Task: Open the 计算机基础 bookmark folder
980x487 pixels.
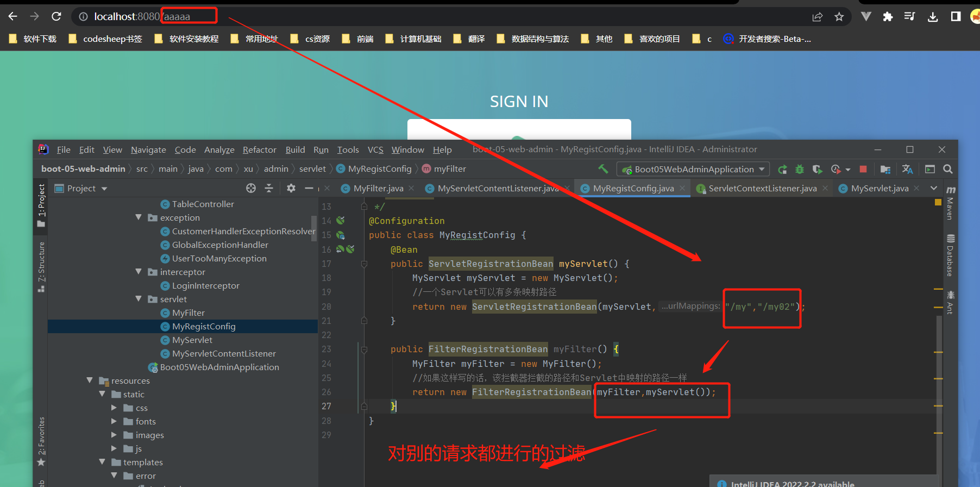Action: click(413, 39)
